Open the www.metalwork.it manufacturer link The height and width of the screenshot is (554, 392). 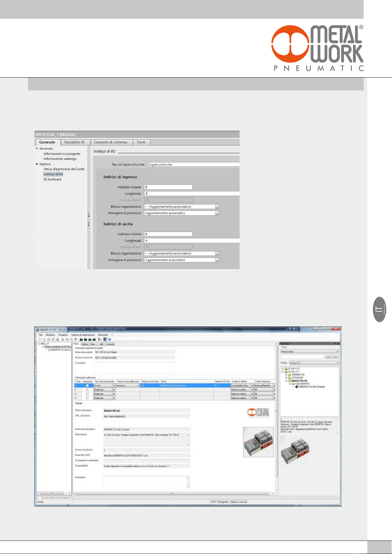[114, 416]
